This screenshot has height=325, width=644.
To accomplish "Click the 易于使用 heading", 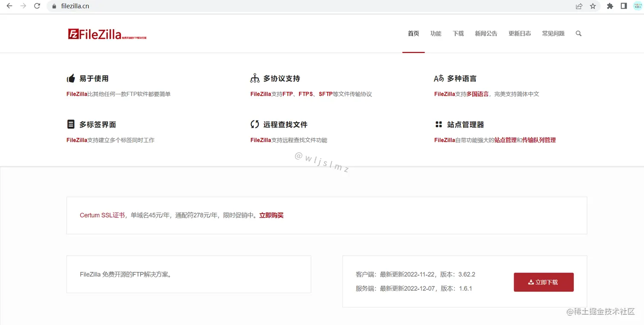I will pyautogui.click(x=94, y=79).
